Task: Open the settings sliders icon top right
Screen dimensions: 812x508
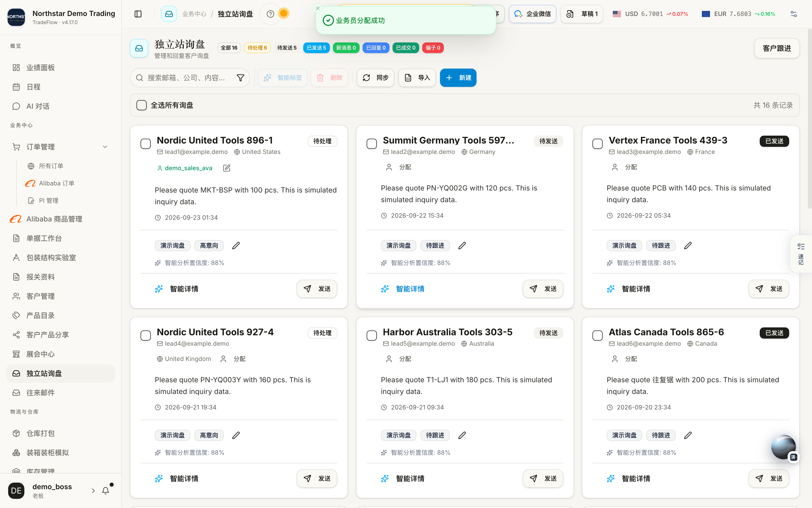Action: 793,14
